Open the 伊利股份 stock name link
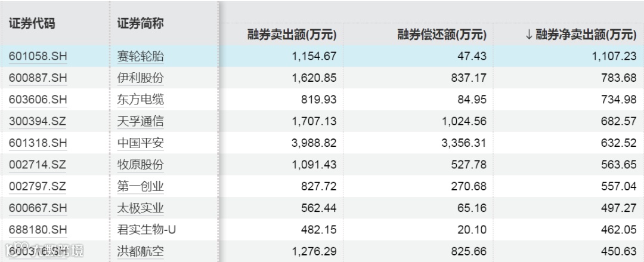This screenshot has width=644, height=262. (x=141, y=78)
